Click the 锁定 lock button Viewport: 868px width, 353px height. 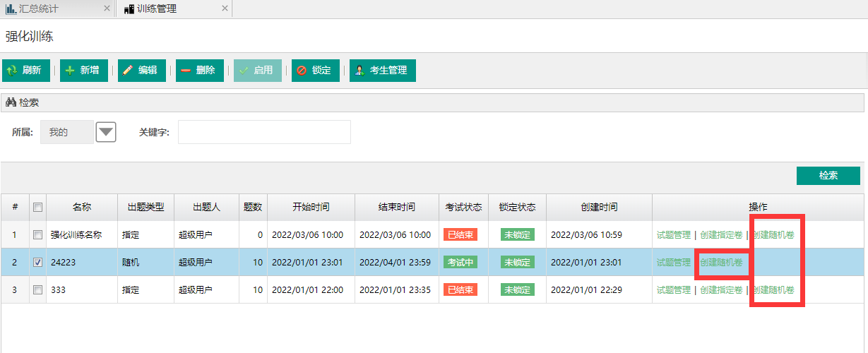(x=316, y=71)
